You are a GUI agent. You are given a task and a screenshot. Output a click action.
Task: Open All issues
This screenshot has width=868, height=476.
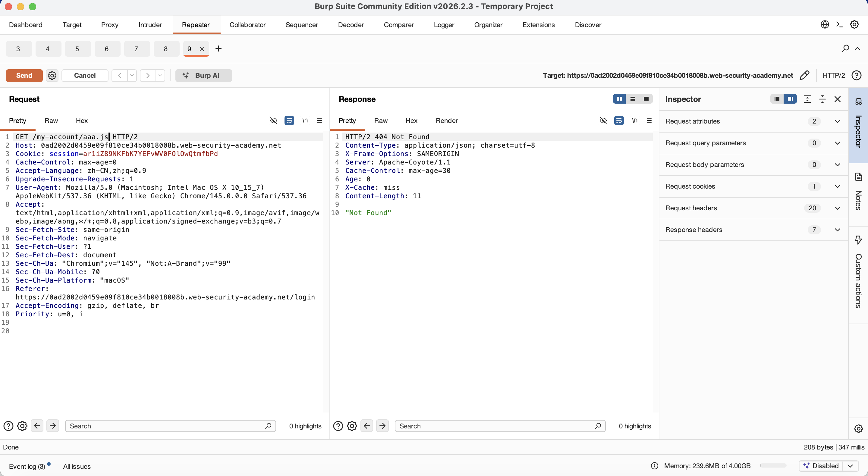(77, 466)
